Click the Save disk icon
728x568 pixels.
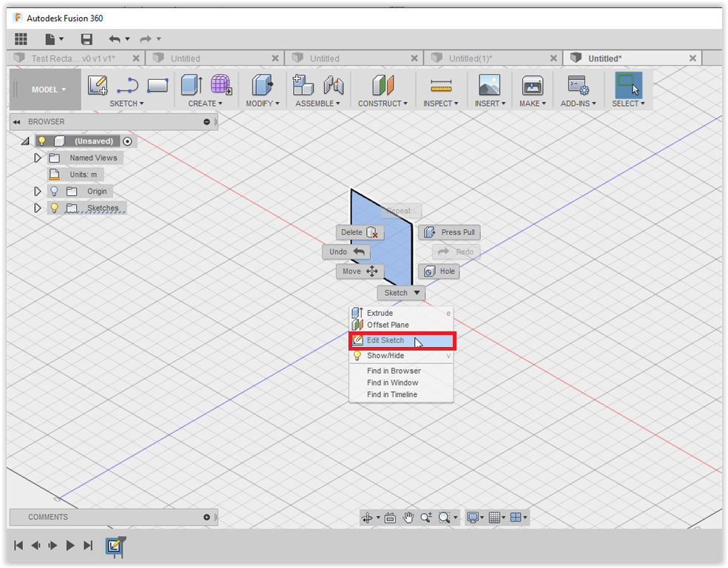click(x=87, y=39)
